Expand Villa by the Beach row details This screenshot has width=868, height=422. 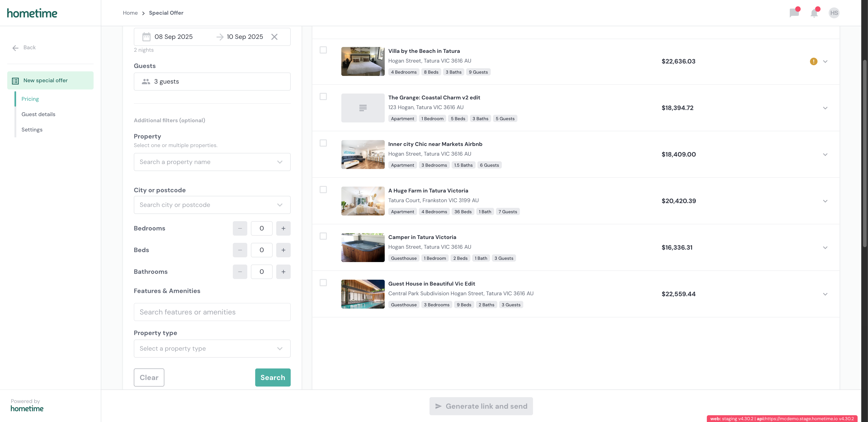point(825,61)
